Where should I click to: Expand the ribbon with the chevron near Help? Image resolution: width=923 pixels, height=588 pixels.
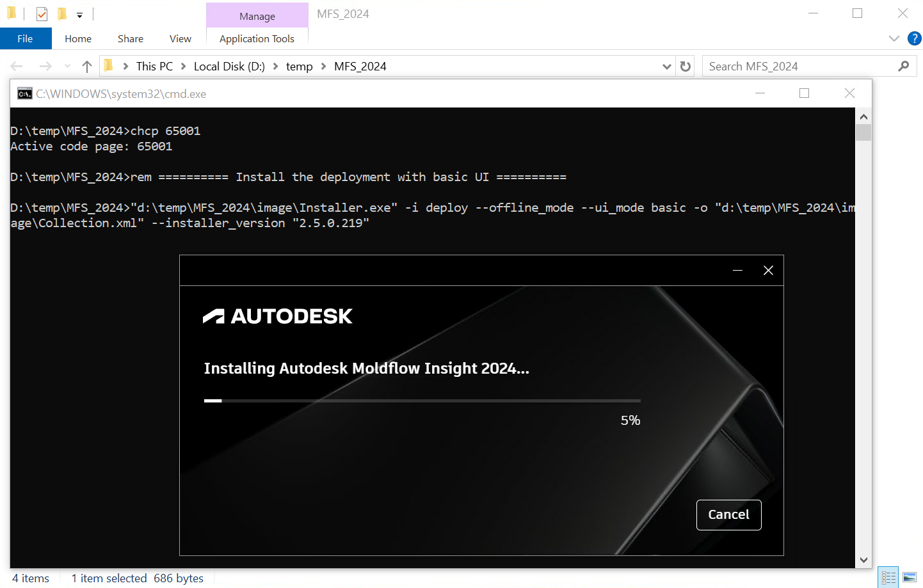tap(894, 38)
